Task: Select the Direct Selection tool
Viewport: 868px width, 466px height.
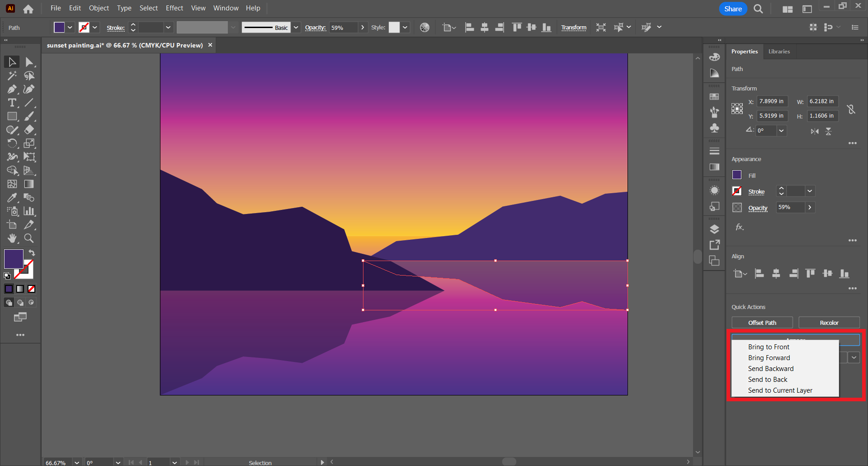Action: 29,62
